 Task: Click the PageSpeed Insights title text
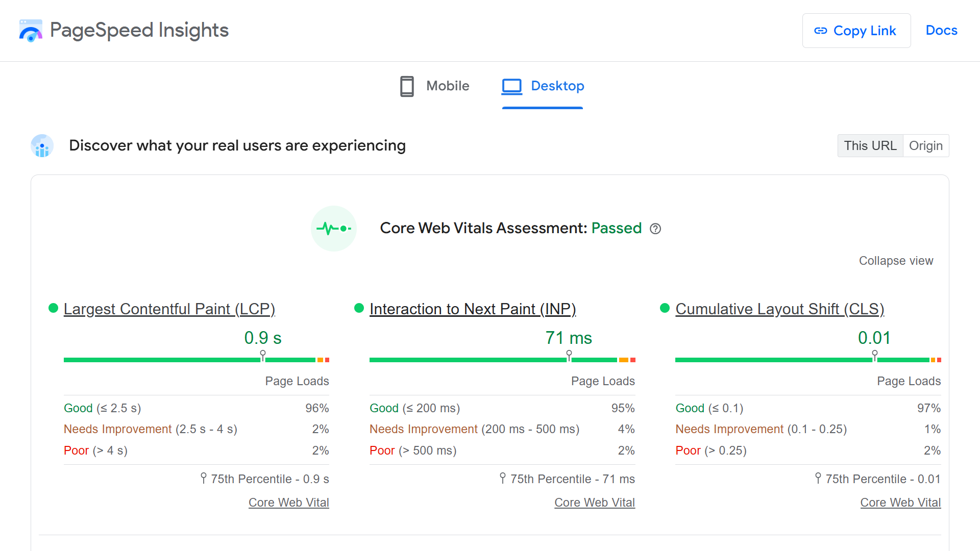[x=139, y=31]
